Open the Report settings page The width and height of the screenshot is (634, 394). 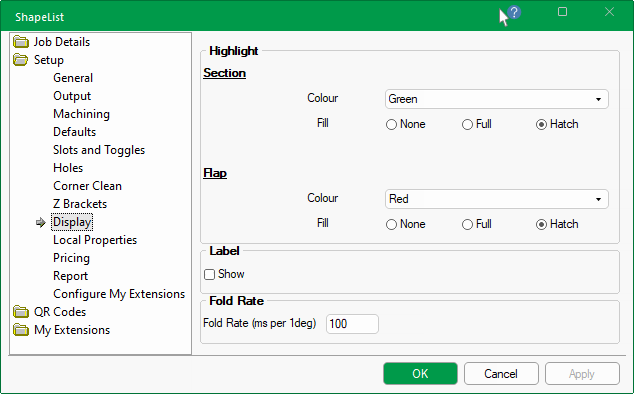pyautogui.click(x=70, y=276)
